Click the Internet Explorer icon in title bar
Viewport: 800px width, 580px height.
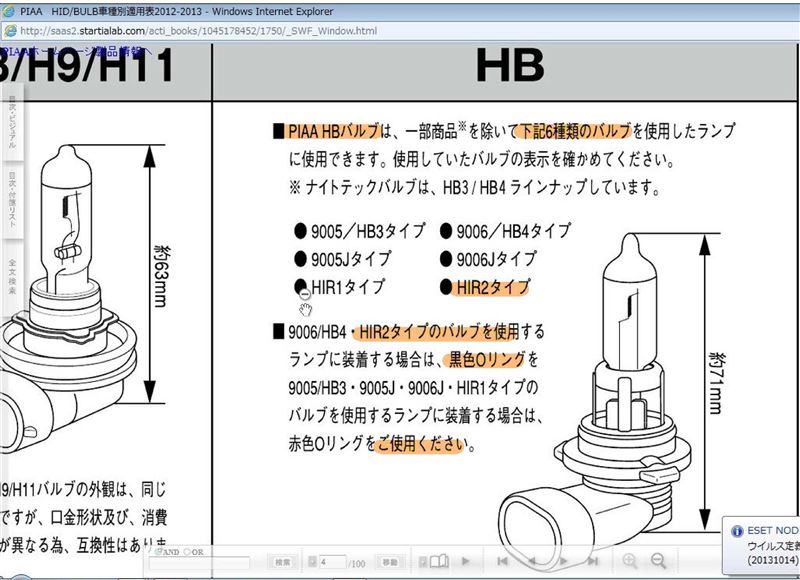coord(8,11)
